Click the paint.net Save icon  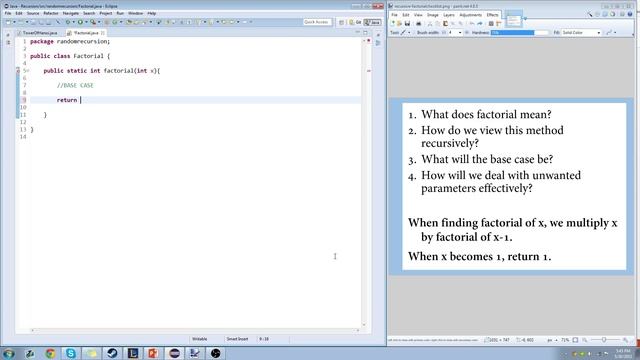[407, 24]
